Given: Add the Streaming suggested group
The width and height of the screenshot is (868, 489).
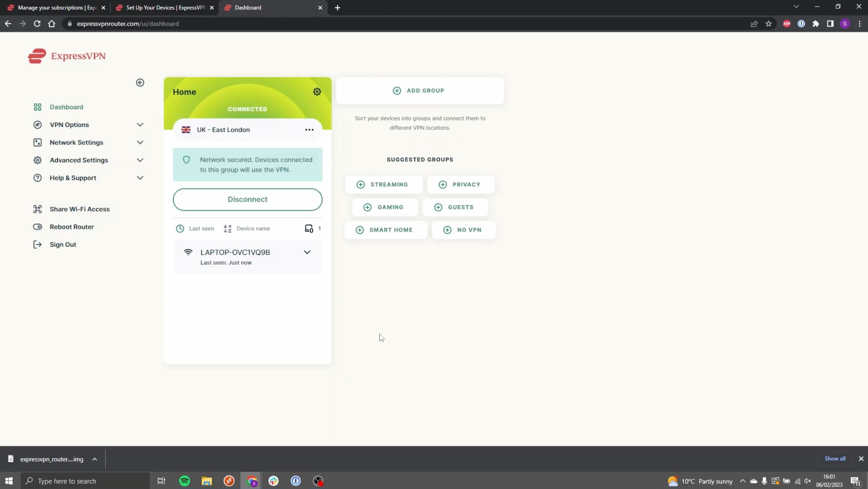Looking at the screenshot, I should coord(383,185).
